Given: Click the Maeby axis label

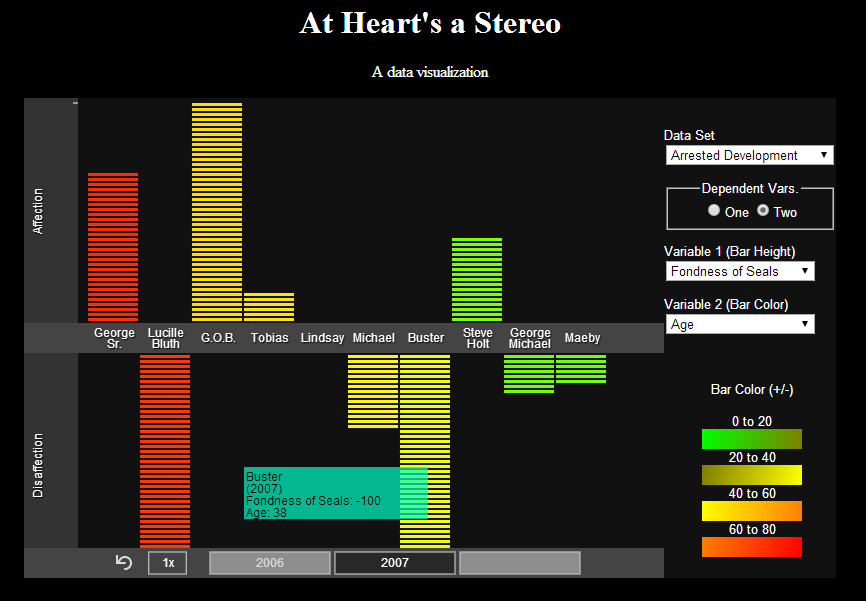Looking at the screenshot, I should pos(582,338).
